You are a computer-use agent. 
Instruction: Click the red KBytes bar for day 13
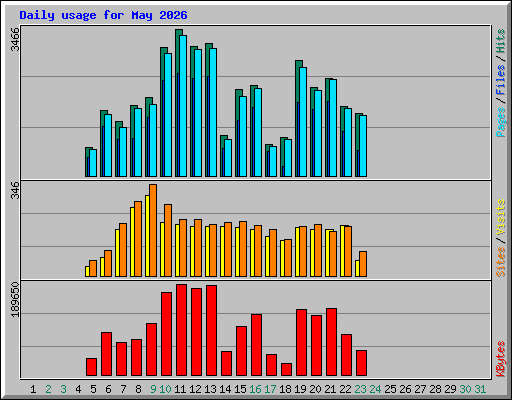212,331
